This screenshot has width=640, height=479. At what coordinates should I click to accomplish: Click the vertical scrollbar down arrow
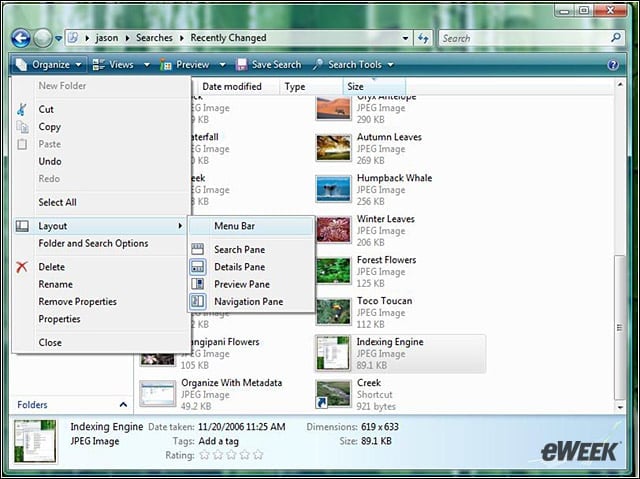click(620, 407)
